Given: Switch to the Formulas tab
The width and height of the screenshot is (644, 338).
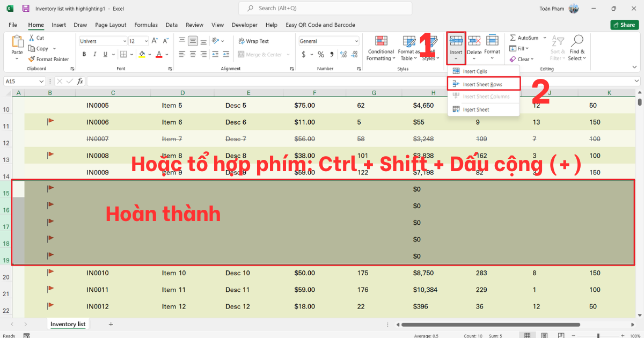Looking at the screenshot, I should click(146, 25).
